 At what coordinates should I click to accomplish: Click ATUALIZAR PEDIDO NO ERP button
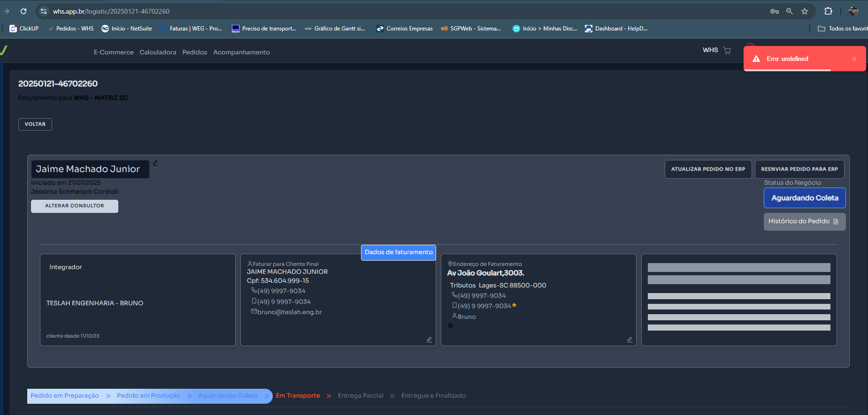point(708,169)
